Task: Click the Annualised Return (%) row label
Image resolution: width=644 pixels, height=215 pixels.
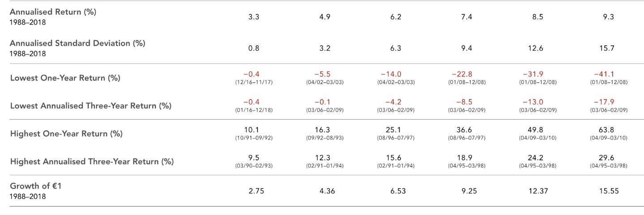Action: point(53,13)
